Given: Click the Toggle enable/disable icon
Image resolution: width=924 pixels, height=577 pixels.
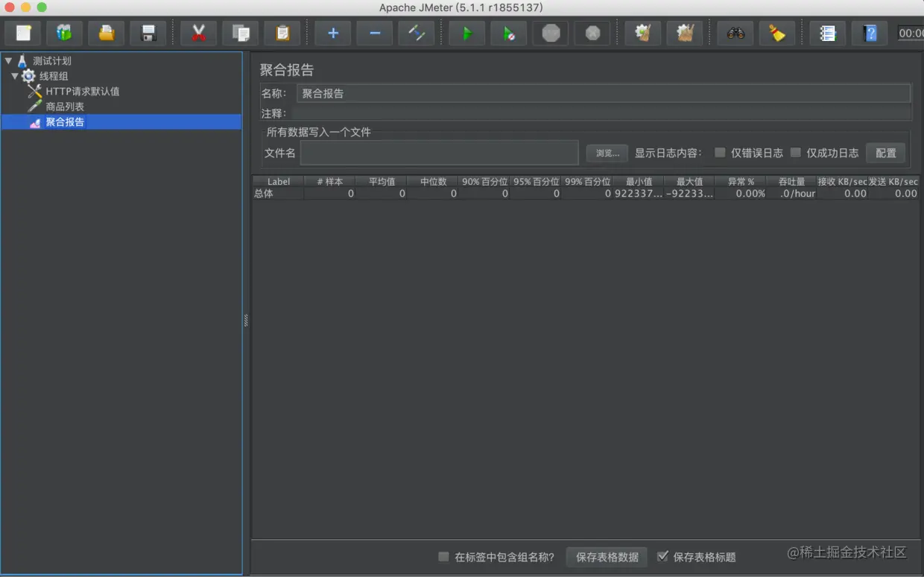Looking at the screenshot, I should point(417,34).
